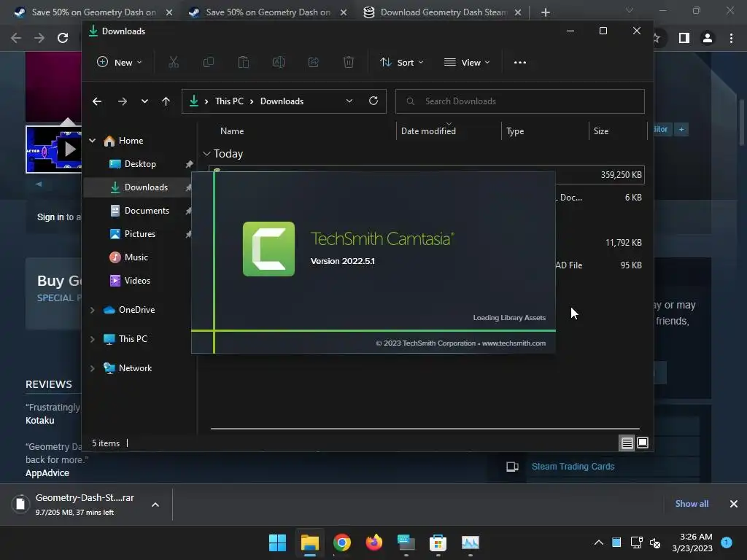Screen dimensions: 747x560
Task: Click the Rename icon in Explorer toolbar
Action: (278, 63)
